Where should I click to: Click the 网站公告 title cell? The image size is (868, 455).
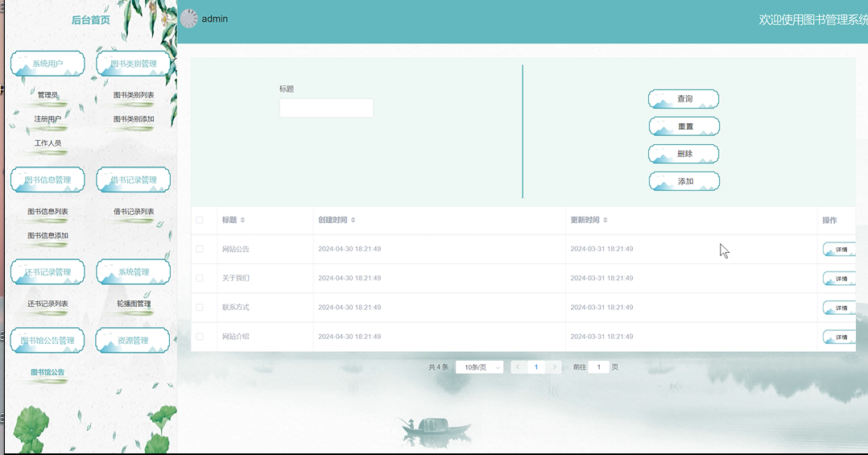(x=236, y=249)
